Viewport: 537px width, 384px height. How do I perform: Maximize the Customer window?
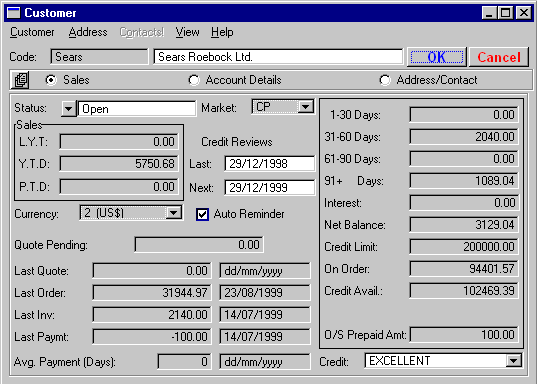point(505,13)
